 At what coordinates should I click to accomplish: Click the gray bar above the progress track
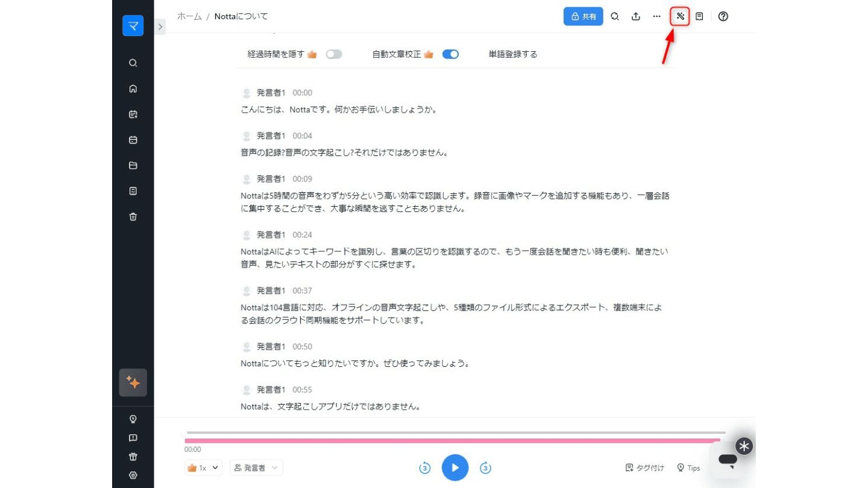click(x=456, y=433)
